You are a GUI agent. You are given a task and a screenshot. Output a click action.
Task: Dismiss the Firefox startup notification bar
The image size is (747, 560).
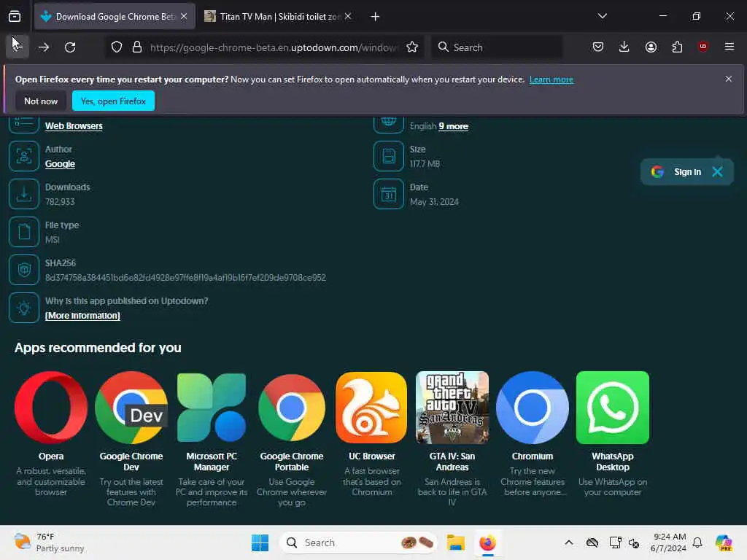tap(729, 79)
